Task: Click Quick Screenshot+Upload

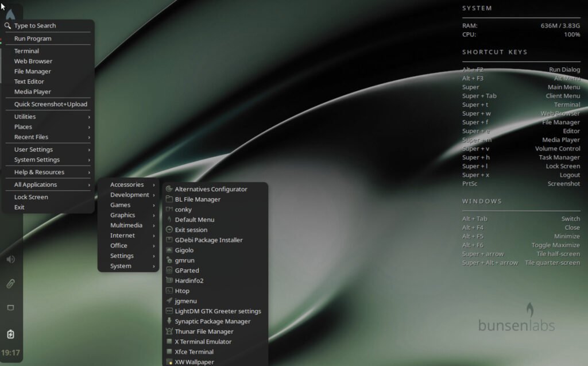Action: pos(49,104)
